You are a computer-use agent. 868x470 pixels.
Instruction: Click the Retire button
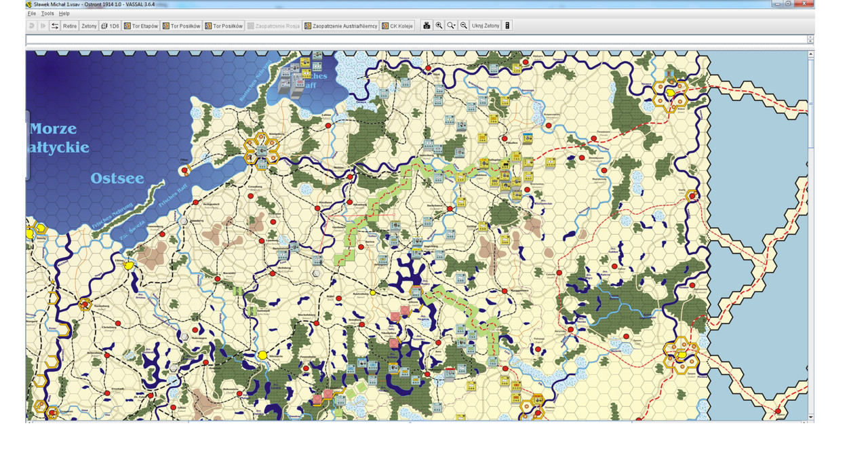pos(70,26)
